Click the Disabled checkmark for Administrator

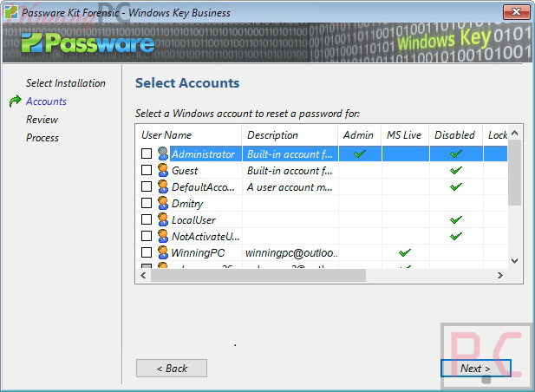coord(456,154)
